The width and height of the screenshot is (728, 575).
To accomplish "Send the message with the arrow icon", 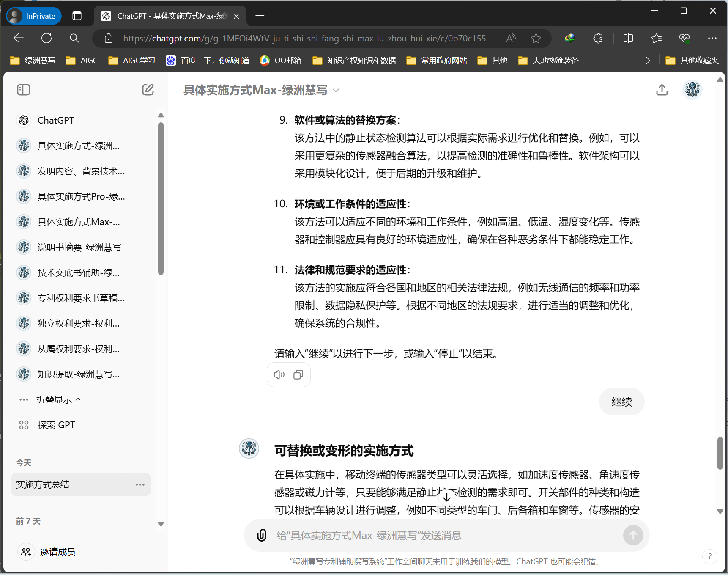I will (x=633, y=535).
